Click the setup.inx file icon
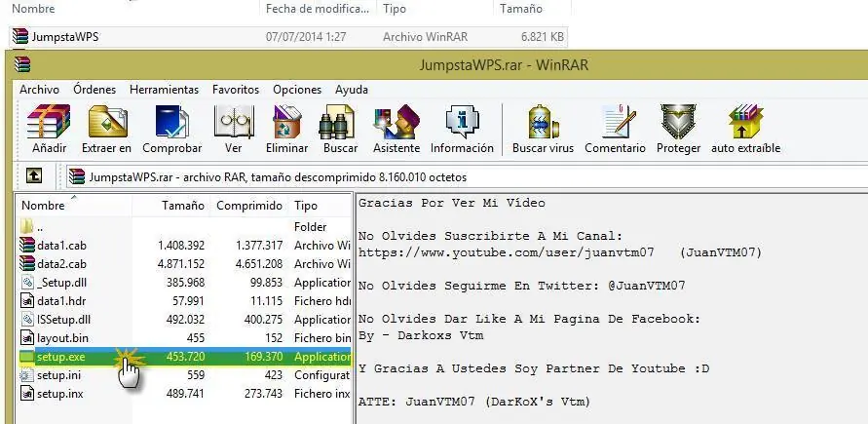Viewport: 868px width, 424px height. coord(26,394)
